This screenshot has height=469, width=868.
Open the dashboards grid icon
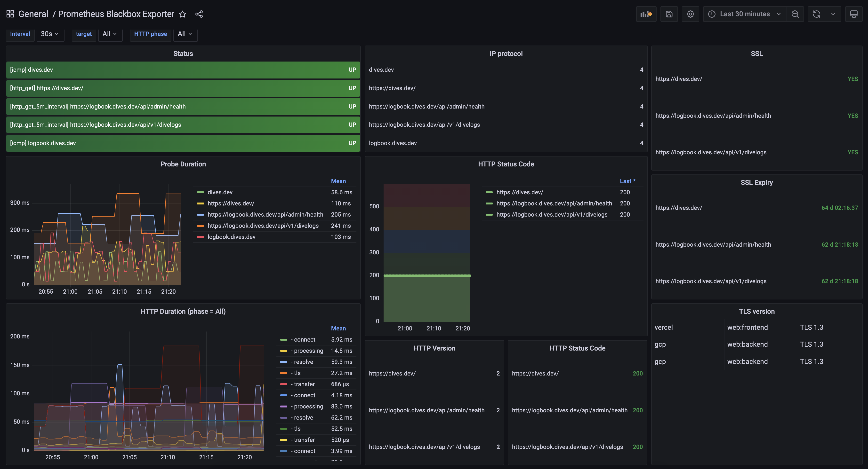[10, 14]
